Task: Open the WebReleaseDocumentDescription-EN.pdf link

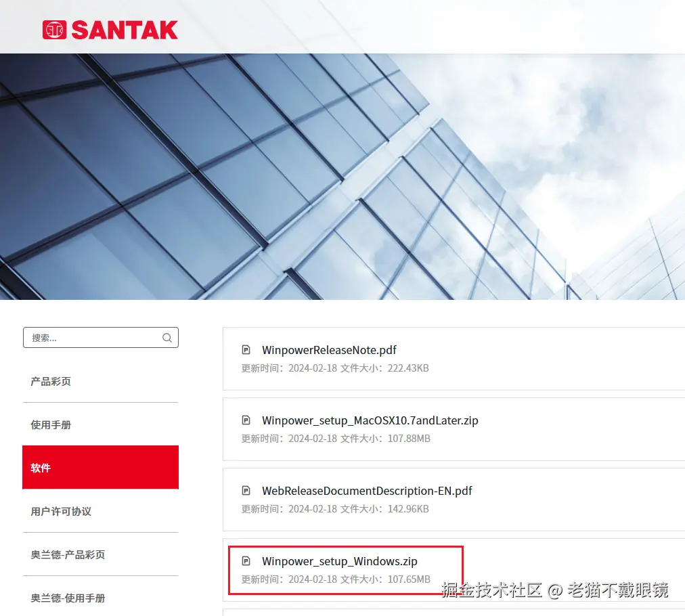Action: [x=367, y=491]
